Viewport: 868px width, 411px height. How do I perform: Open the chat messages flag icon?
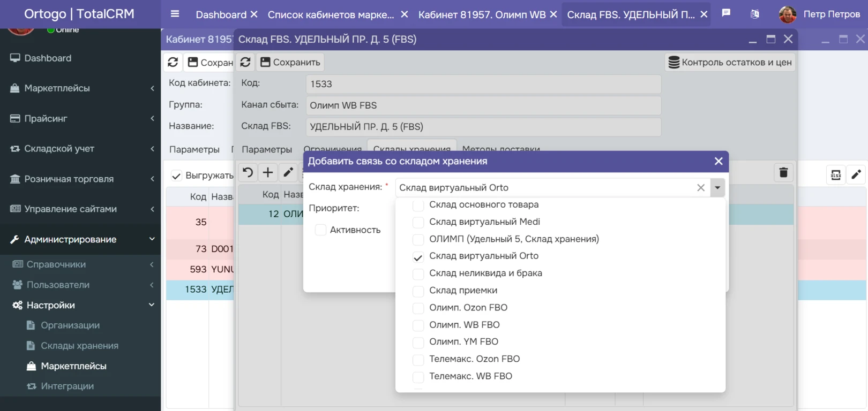click(726, 13)
